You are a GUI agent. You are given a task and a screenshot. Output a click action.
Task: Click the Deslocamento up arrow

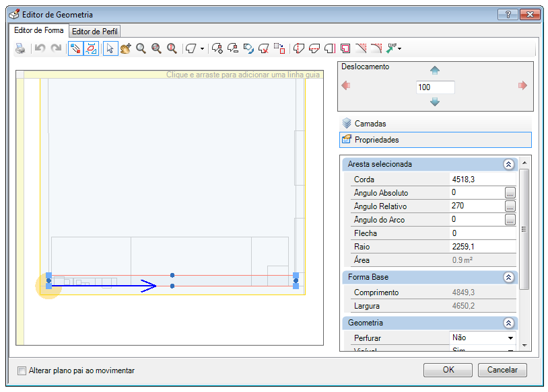point(435,70)
